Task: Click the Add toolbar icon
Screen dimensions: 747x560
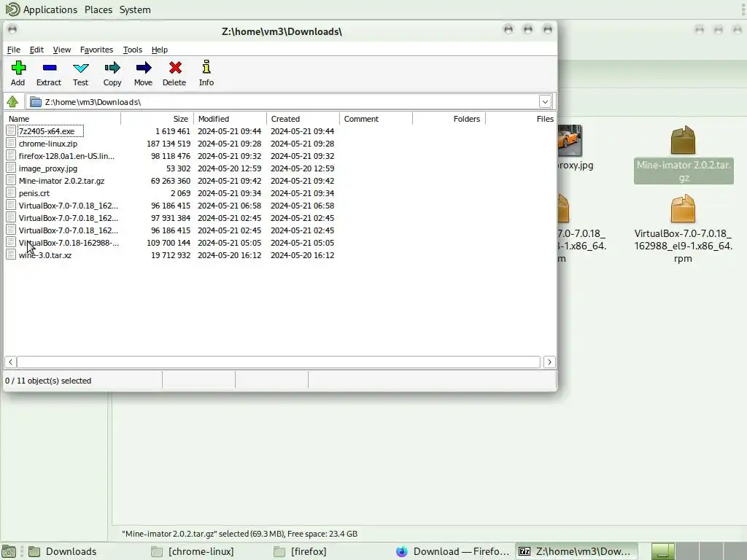Action: [18, 68]
